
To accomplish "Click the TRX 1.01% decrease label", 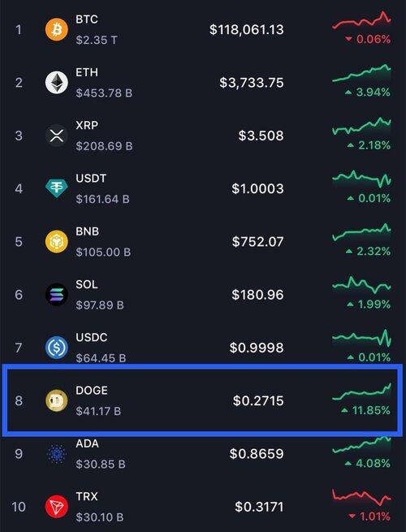I will click(369, 517).
